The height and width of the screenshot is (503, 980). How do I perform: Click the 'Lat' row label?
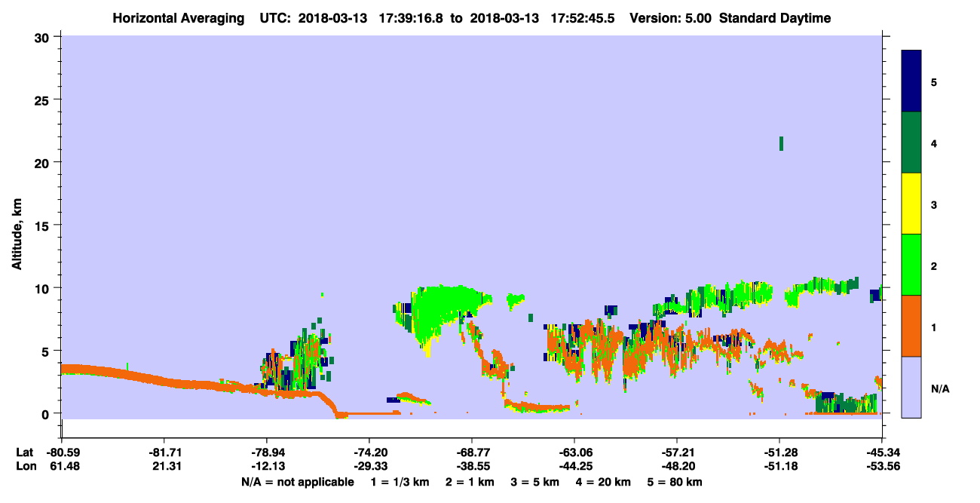25,452
